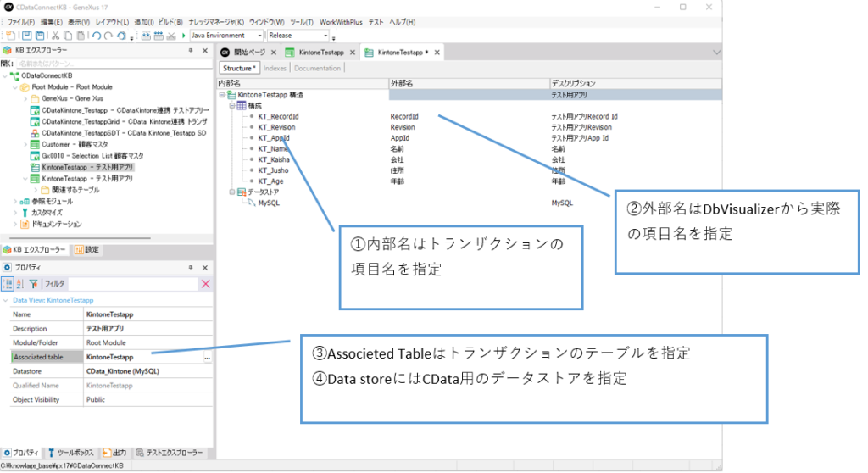This screenshot has height=473, width=868.
Task: Open the Release configuration dropdown
Action: tap(325, 36)
